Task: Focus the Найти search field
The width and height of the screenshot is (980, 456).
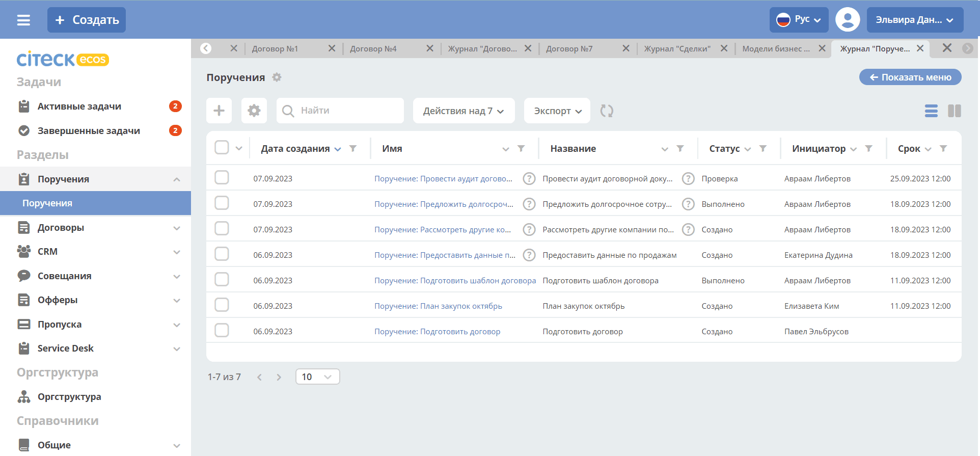Action: point(340,111)
